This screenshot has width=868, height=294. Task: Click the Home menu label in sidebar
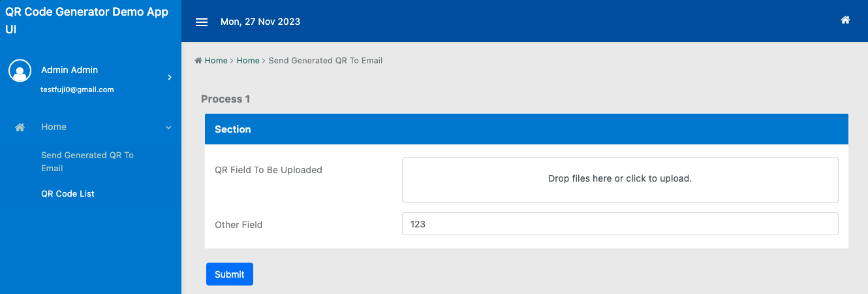point(54,127)
